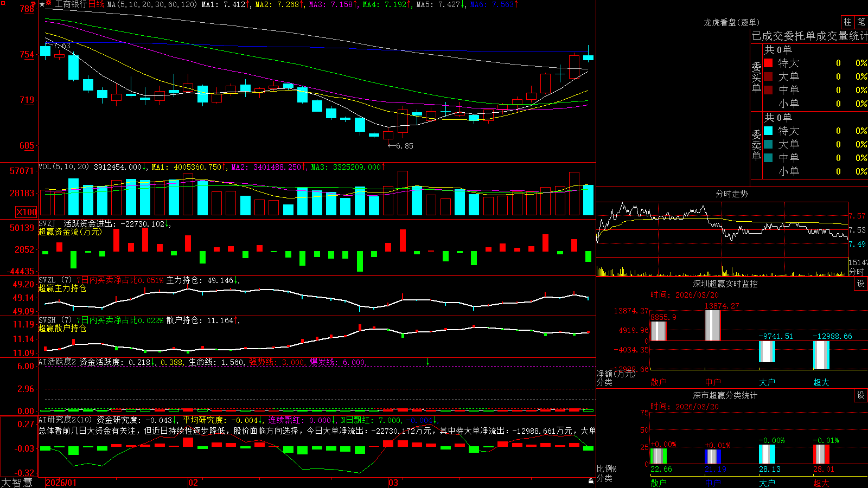868x488 pixels.
Task: Click the 委卖单 section label
Action: (x=756, y=145)
